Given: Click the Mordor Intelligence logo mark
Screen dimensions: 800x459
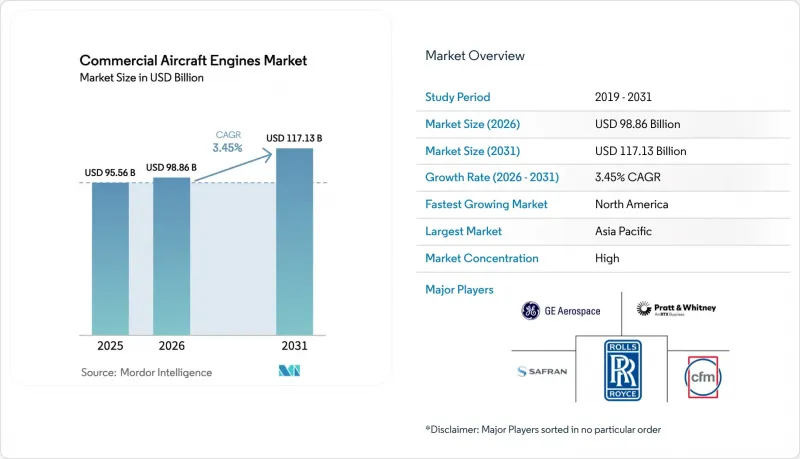Looking at the screenshot, I should coord(289,371).
